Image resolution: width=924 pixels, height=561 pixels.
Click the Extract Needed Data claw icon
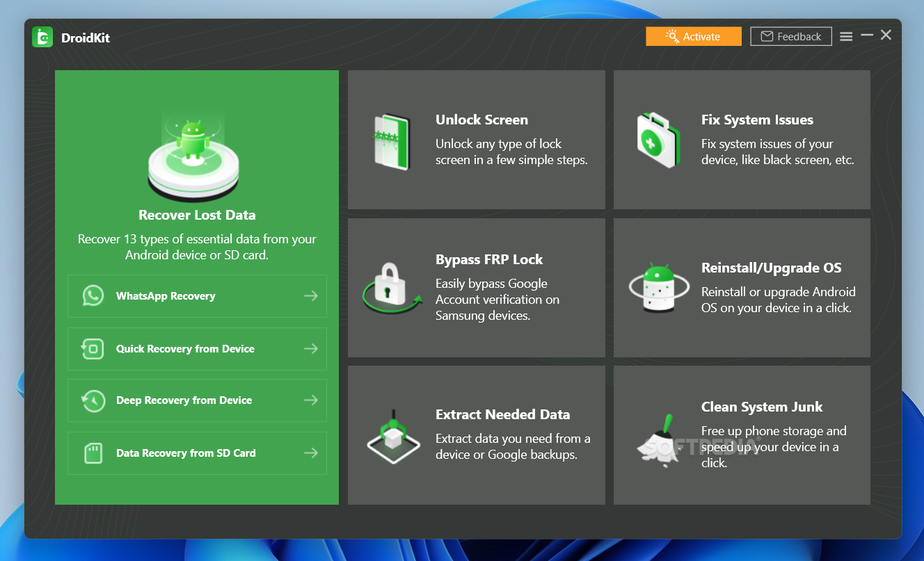393,437
